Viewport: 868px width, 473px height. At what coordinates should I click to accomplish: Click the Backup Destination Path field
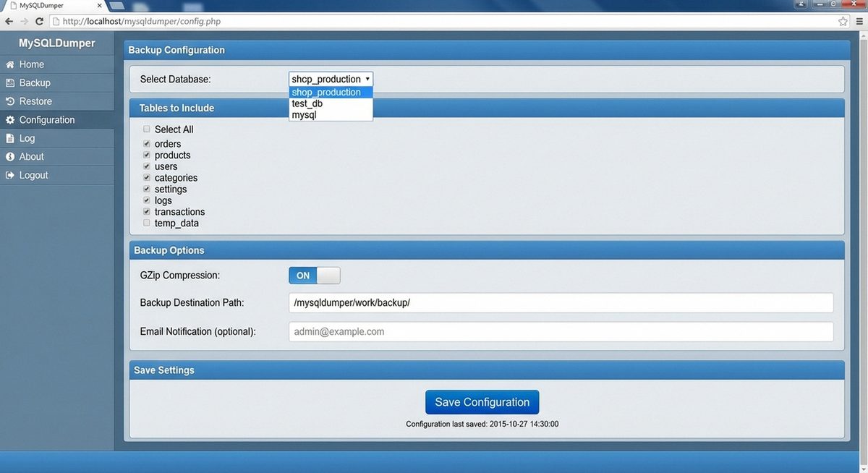pos(561,303)
